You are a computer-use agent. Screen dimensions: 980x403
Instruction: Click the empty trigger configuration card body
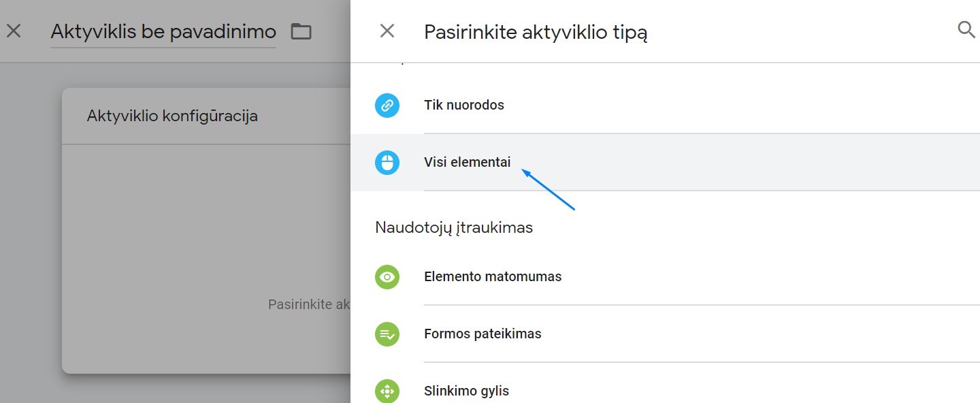coord(204,238)
